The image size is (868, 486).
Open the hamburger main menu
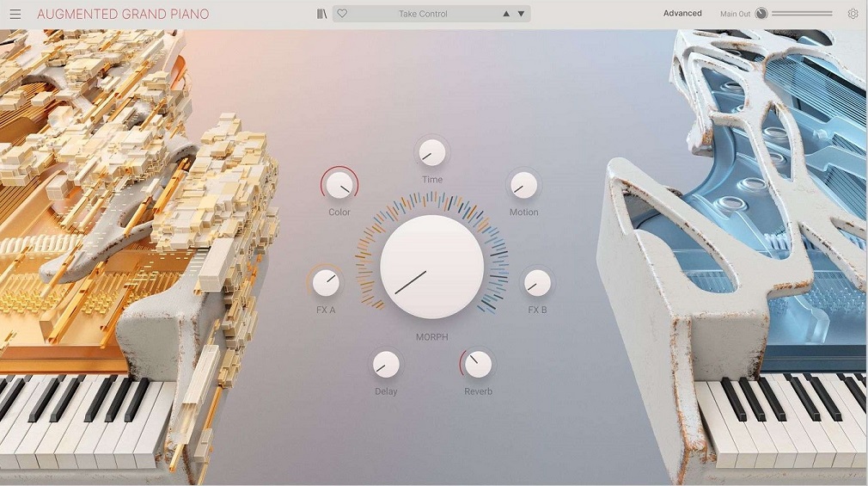(x=15, y=14)
